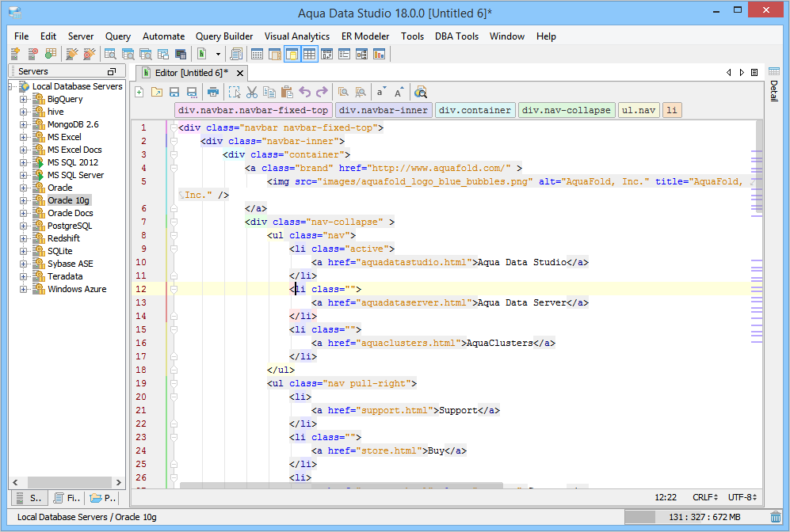Click the script scroll icon in main toolbar
This screenshot has height=532, width=790.
tap(236, 54)
